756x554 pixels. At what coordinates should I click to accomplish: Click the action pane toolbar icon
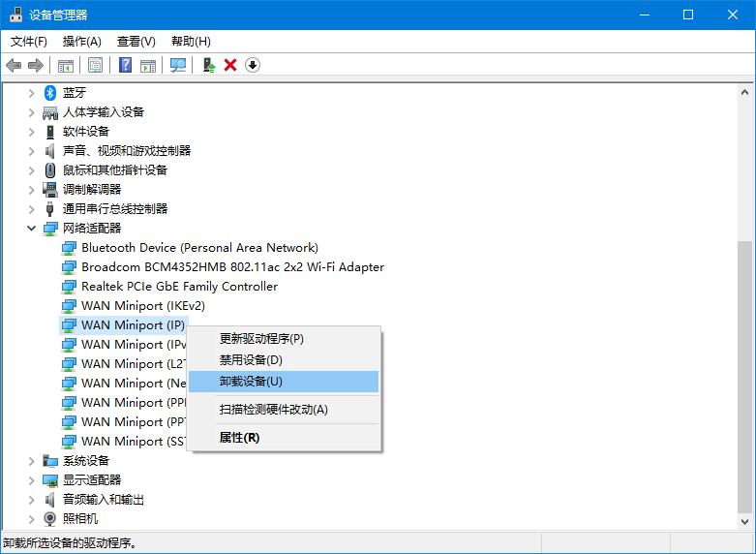tap(148, 65)
